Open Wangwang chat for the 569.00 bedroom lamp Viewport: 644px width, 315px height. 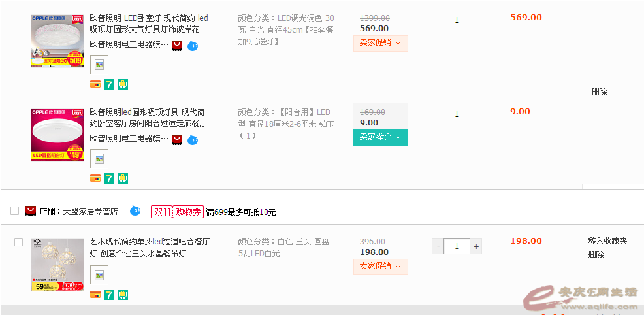click(x=192, y=46)
